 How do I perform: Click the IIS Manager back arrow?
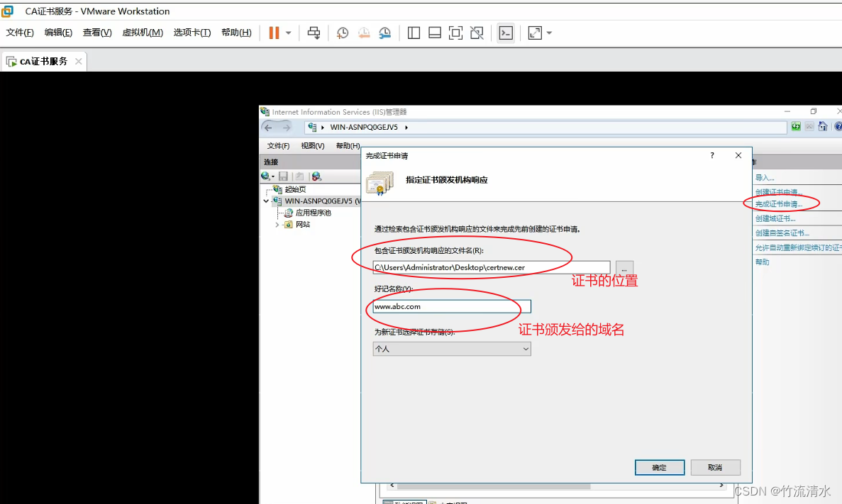(x=268, y=128)
